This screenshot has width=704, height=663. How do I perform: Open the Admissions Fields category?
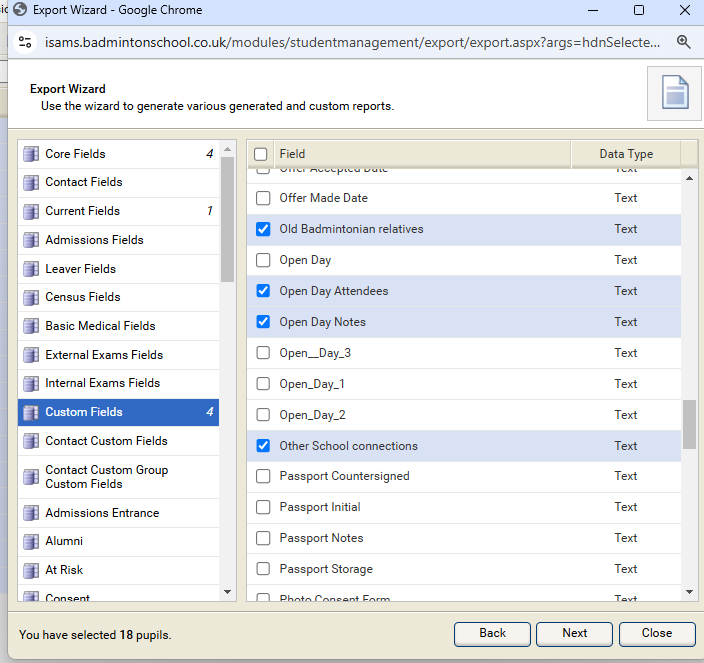119,240
